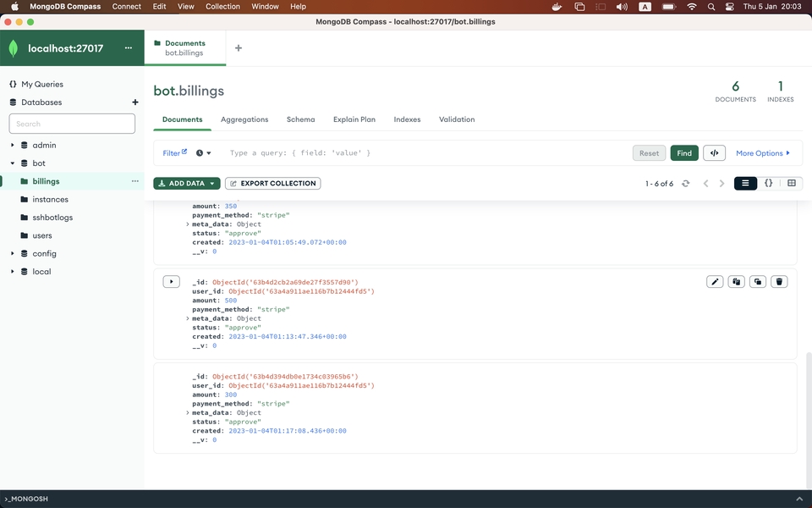
Task: Open the Collection menu
Action: pyautogui.click(x=222, y=7)
